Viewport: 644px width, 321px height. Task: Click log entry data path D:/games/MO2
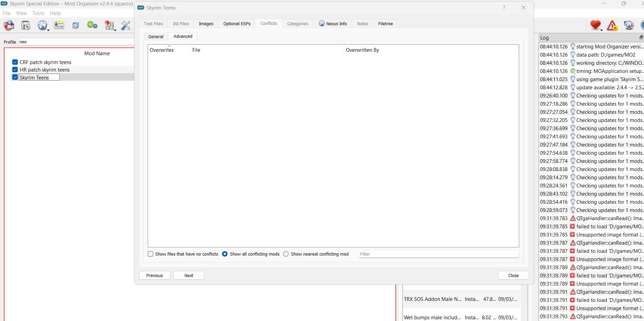(x=591, y=55)
